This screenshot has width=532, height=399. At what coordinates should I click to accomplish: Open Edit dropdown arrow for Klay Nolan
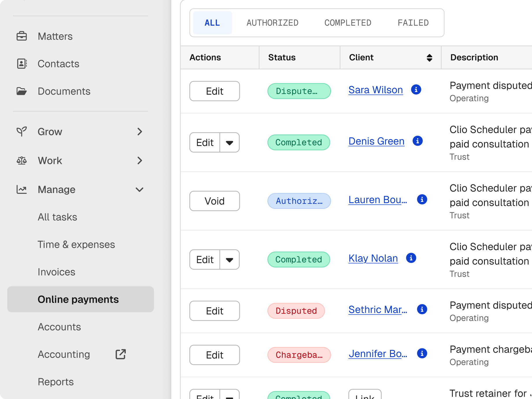[230, 260]
